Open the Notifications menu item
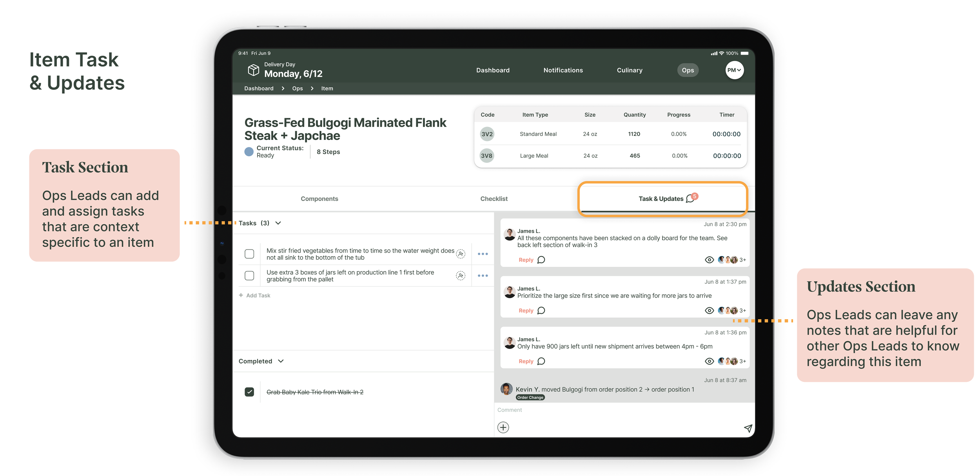This screenshot has width=980, height=476. click(x=563, y=70)
